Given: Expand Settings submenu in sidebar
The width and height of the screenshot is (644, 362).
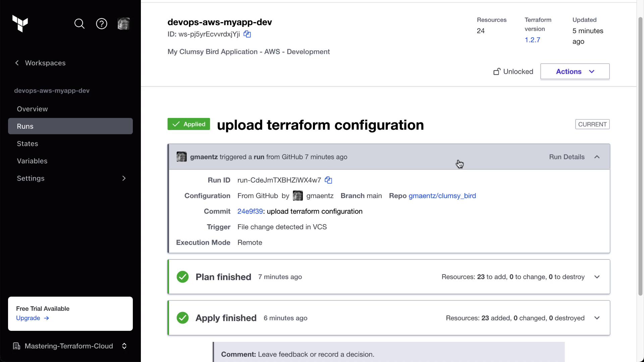Looking at the screenshot, I should [124, 178].
